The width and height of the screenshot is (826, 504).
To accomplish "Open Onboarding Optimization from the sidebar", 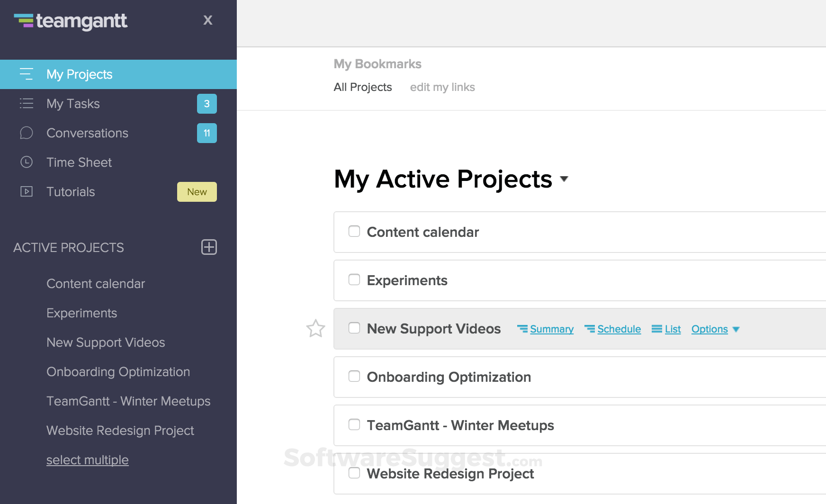I will pos(118,372).
